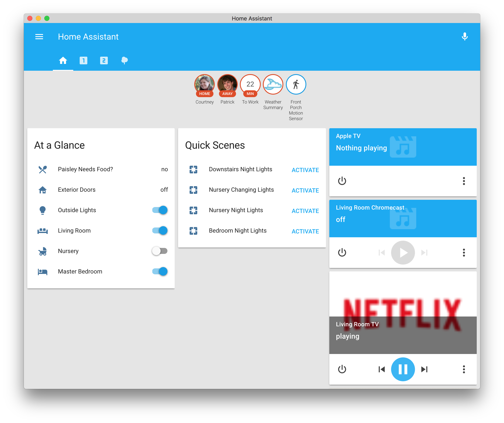Switch off Master Bedroom lights toggle
The height and width of the screenshot is (423, 504).
pos(160,271)
